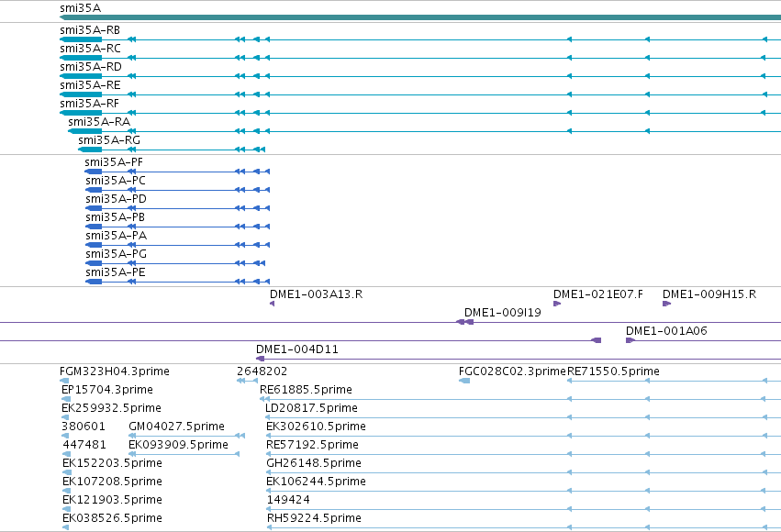The height and width of the screenshot is (532, 781).
Task: Select the DME1-009H15.R feature label
Action: point(709,294)
